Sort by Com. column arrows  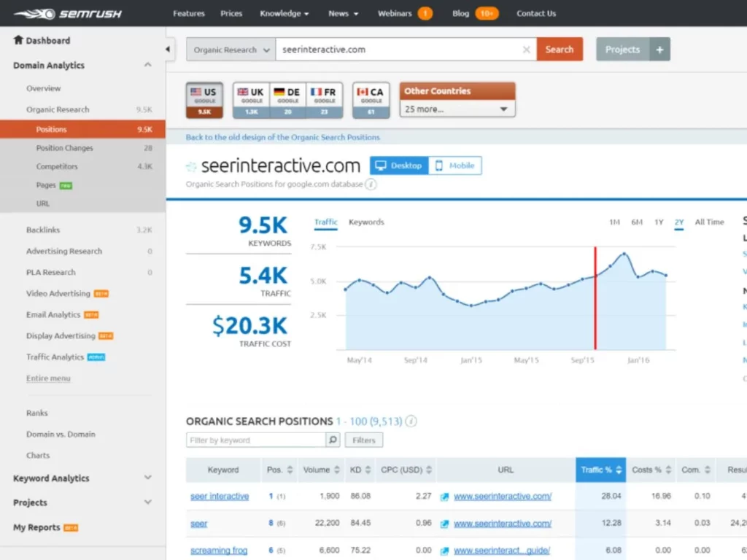click(x=708, y=470)
